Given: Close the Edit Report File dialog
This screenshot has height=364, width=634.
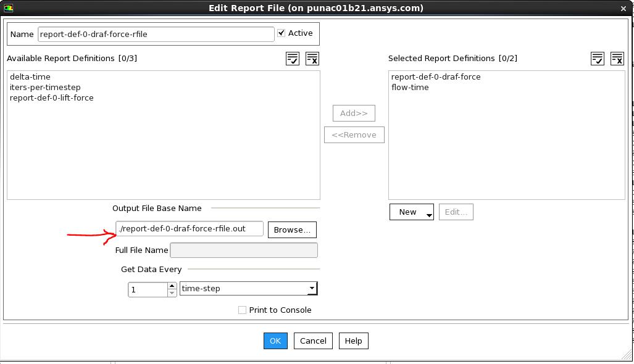Looking at the screenshot, I should click(623, 9).
